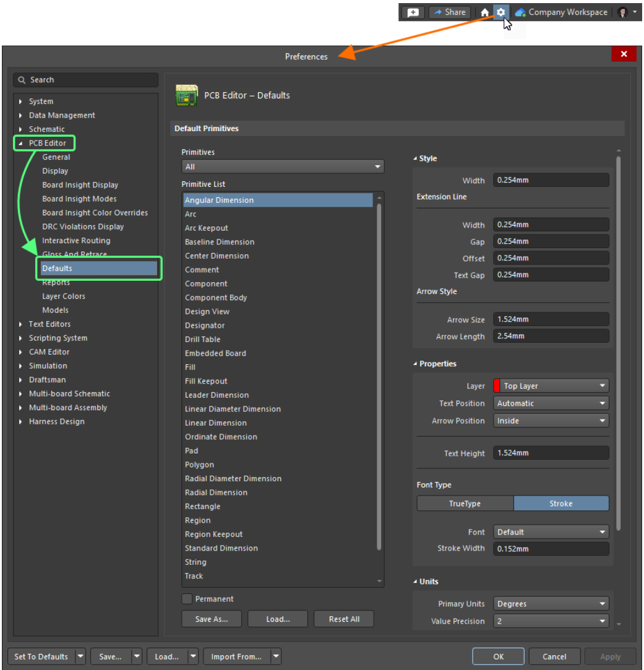Click the PCB Editor Defaults page icon

187,95
